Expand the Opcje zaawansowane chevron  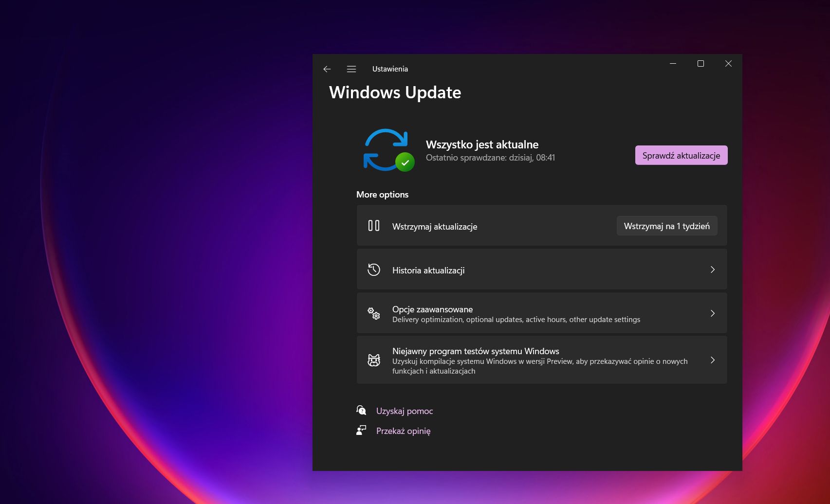pyautogui.click(x=712, y=313)
